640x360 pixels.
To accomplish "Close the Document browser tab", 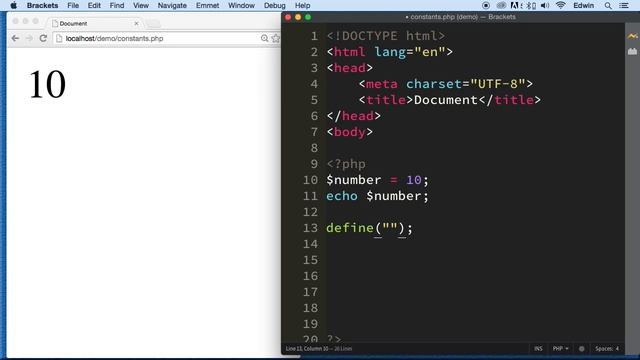I will pyautogui.click(x=136, y=24).
